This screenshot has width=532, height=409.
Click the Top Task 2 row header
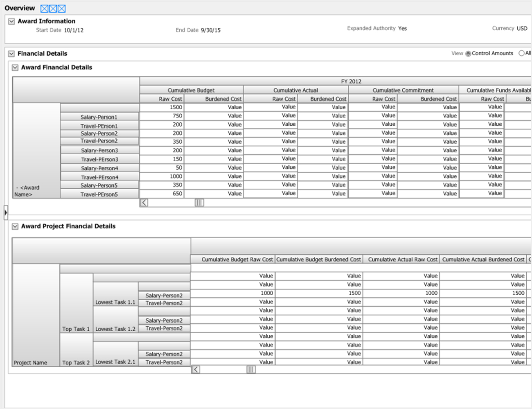(76, 362)
